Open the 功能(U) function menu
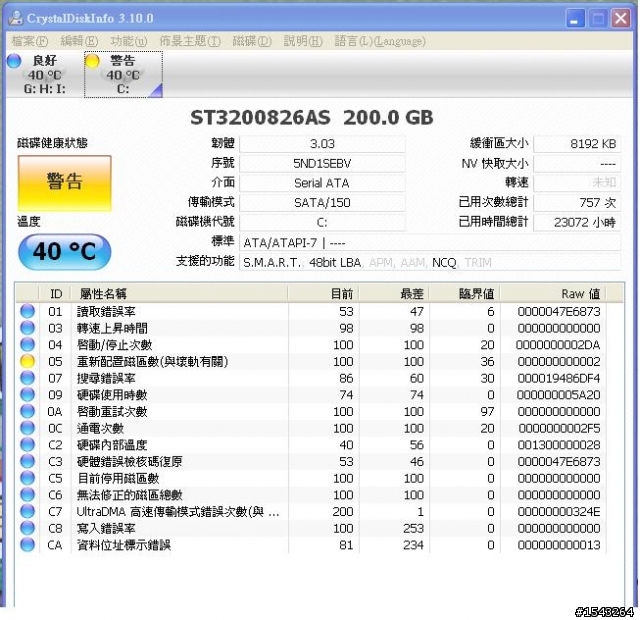640x620 pixels. point(129,41)
